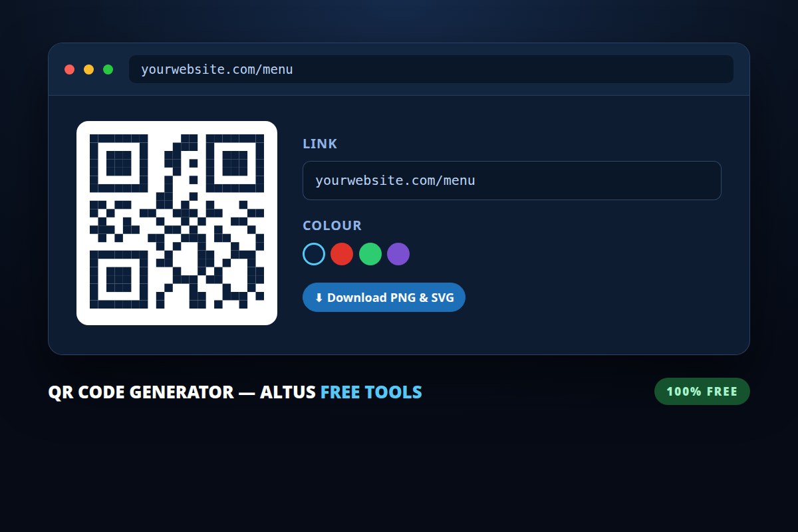Click the yellow minimize window dot
This screenshot has width=798, height=532.
click(x=88, y=69)
